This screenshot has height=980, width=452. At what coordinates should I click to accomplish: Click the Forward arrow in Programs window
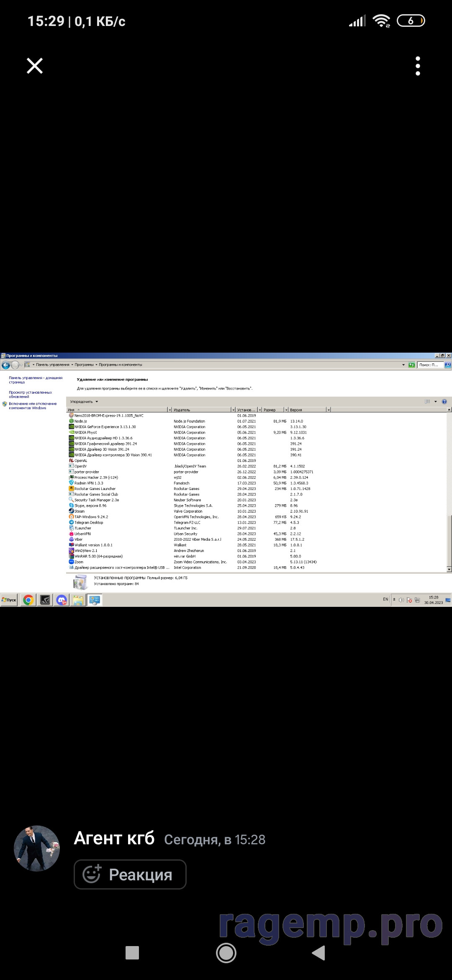coord(15,365)
